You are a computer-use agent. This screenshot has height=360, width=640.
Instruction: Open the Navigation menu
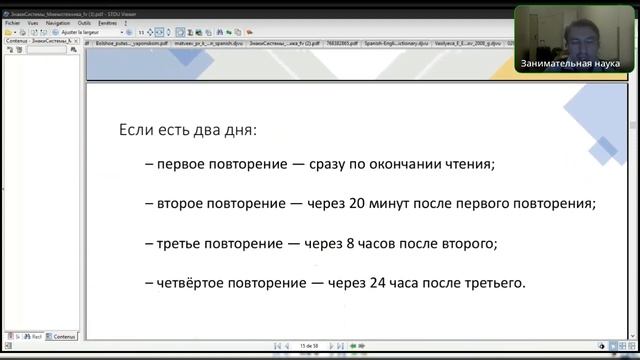point(58,23)
